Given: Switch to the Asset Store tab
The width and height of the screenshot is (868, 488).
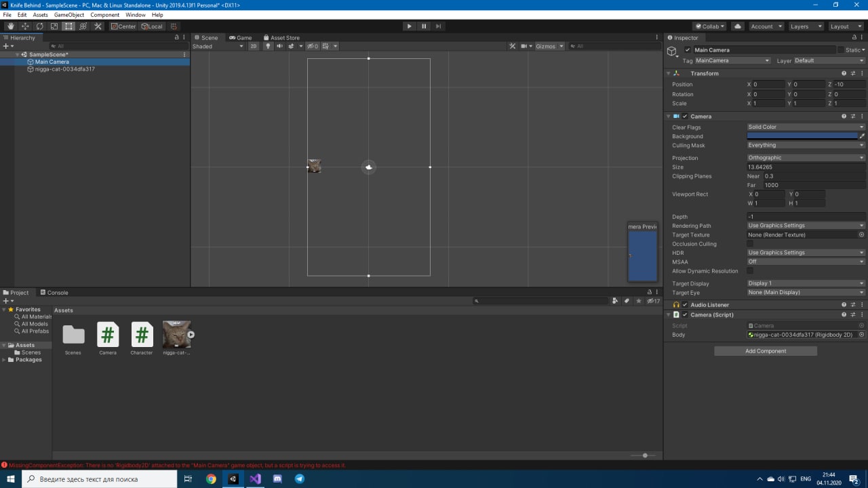Looking at the screenshot, I should click(281, 38).
